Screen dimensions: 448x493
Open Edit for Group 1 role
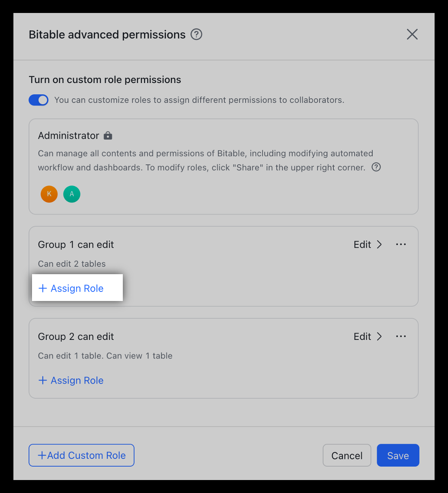click(368, 244)
